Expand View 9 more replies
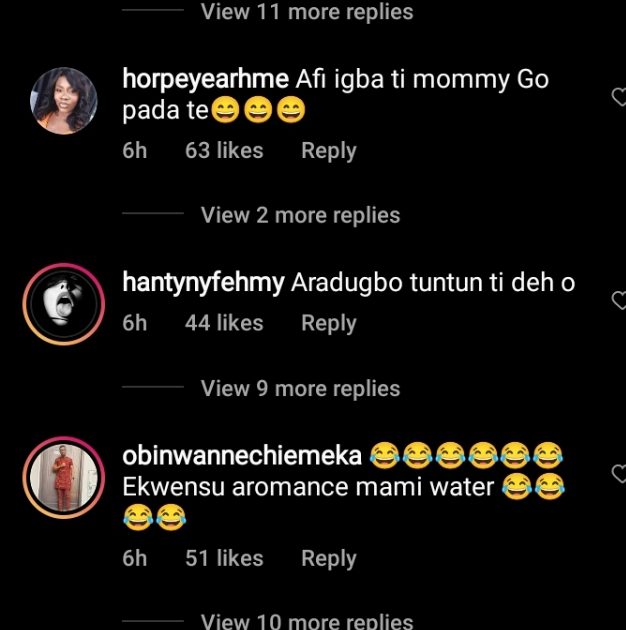 tap(300, 388)
